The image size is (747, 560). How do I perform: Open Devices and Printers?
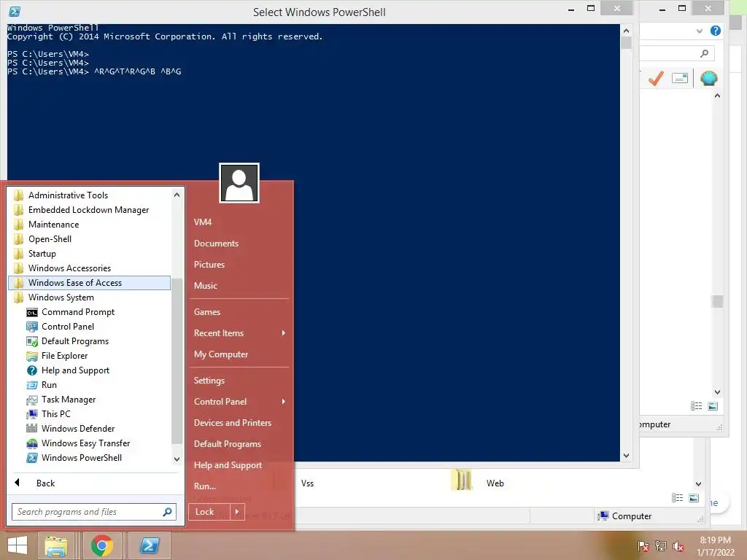click(233, 423)
